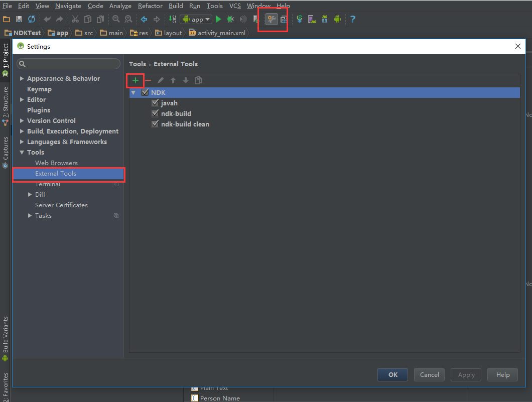
Task: Click the Cut scissors icon
Action: [75, 20]
